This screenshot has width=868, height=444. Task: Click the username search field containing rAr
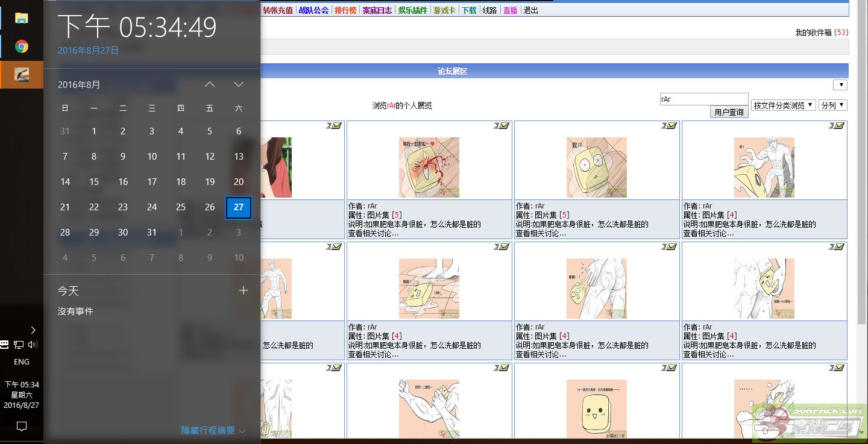pos(703,99)
